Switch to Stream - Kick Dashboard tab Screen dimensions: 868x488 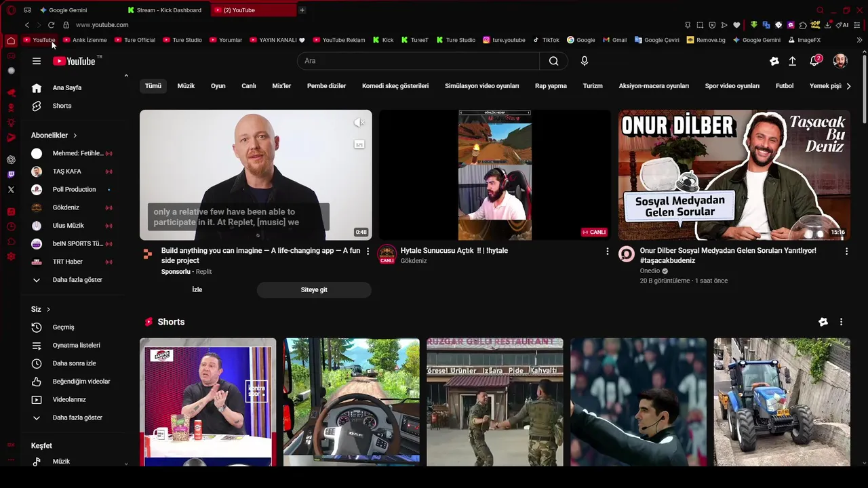click(165, 10)
